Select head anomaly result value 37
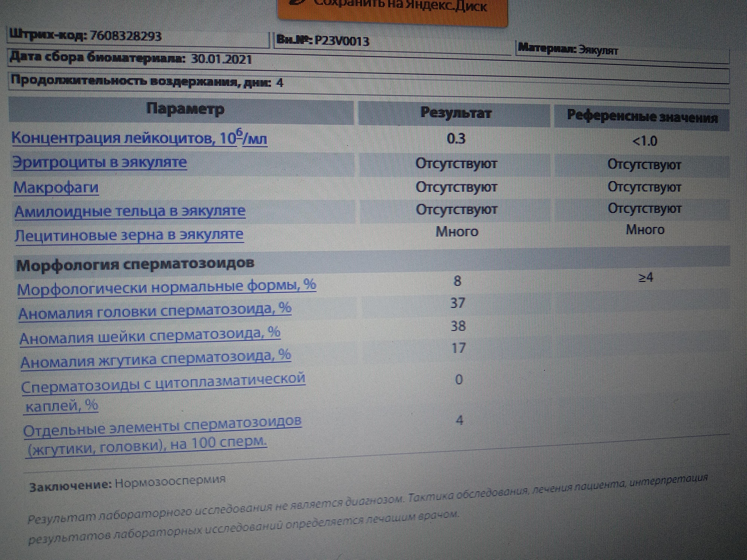Viewport: 747px width, 560px height. tap(458, 303)
